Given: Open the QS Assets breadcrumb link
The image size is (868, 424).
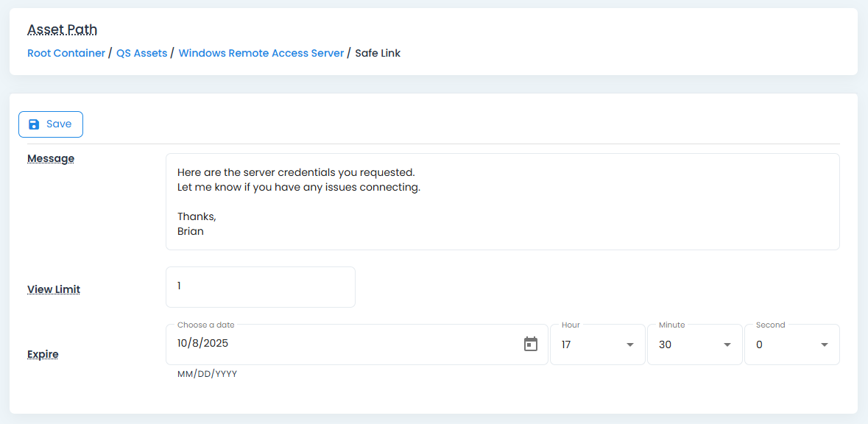Looking at the screenshot, I should tap(141, 53).
